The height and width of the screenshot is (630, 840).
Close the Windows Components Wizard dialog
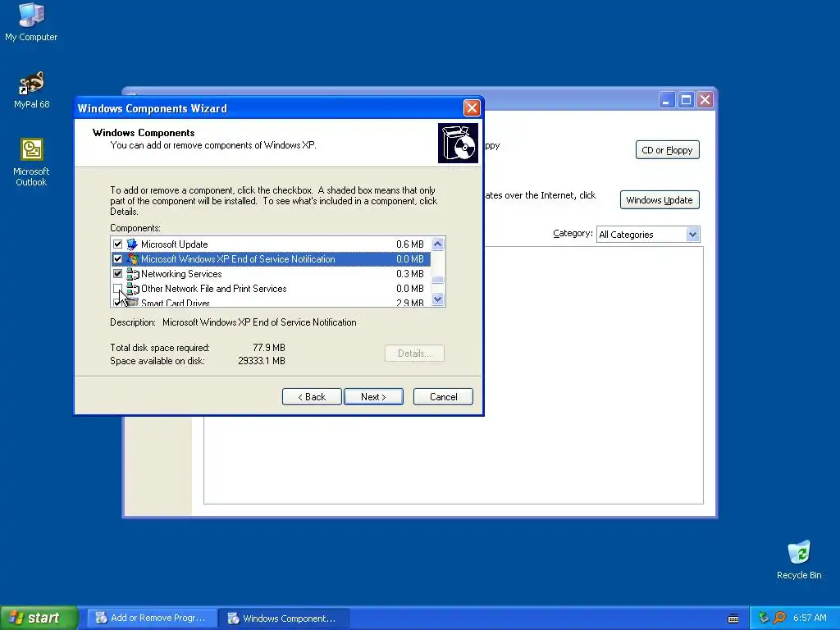tap(472, 108)
